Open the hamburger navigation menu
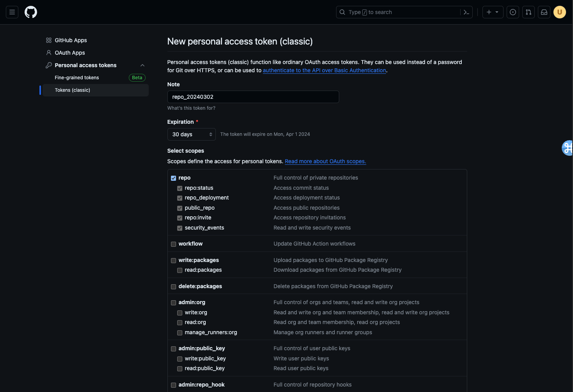Image resolution: width=573 pixels, height=392 pixels. pos(12,12)
